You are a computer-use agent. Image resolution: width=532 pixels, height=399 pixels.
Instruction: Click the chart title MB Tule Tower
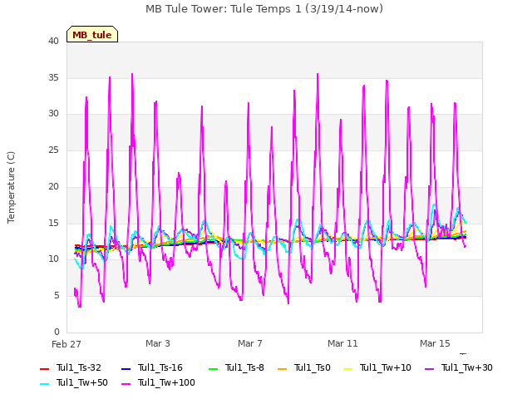tap(264, 9)
